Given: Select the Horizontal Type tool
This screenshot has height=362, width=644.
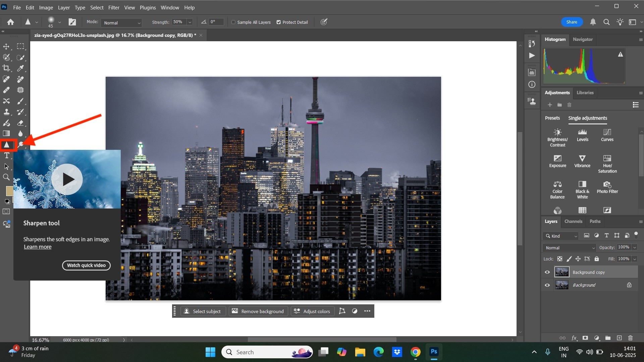Looking at the screenshot, I should (6, 156).
